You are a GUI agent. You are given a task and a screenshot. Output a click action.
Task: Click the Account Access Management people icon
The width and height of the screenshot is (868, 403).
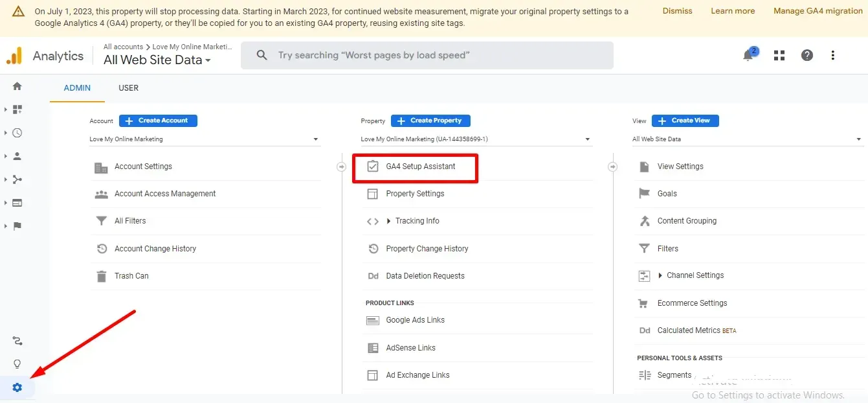point(101,194)
